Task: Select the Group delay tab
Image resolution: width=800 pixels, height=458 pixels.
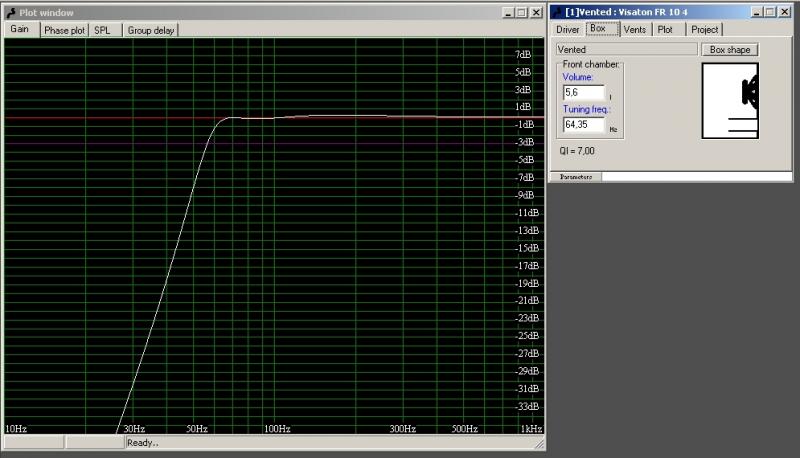Action: pos(151,30)
